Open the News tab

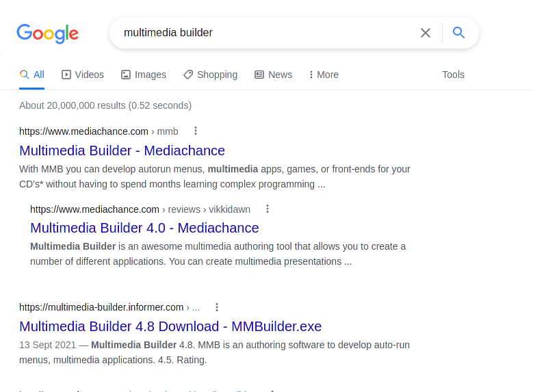[x=273, y=75]
